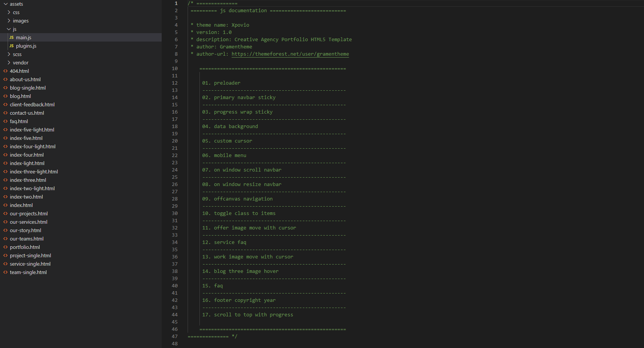Collapse the js folder chevron
The height and width of the screenshot is (348, 644).
pyautogui.click(x=9, y=29)
